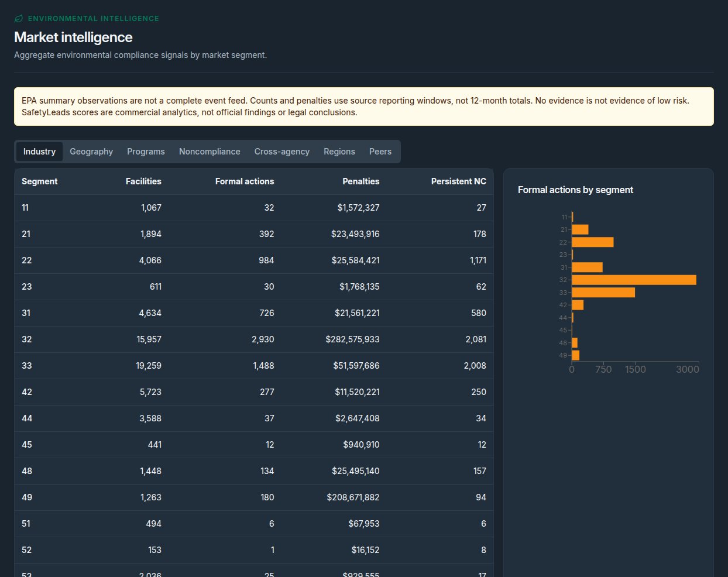Select the Peers tab
The image size is (728, 577).
pos(380,152)
